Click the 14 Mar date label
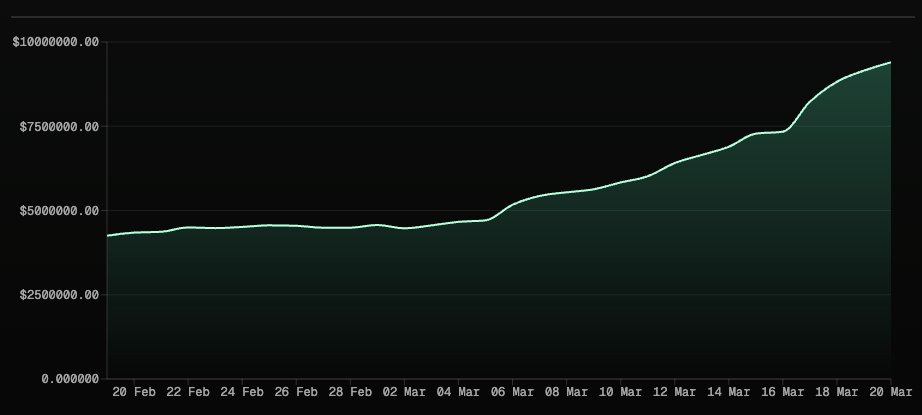922x415 pixels. [x=729, y=392]
